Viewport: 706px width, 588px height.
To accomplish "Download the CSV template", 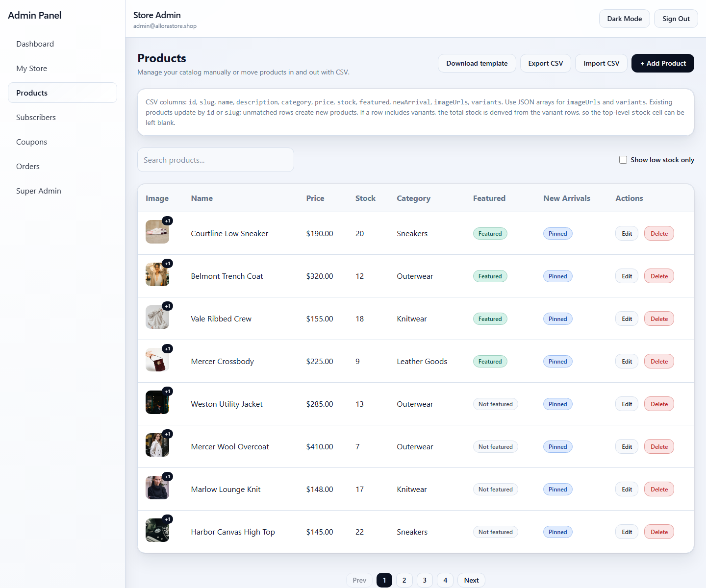I will (x=477, y=63).
